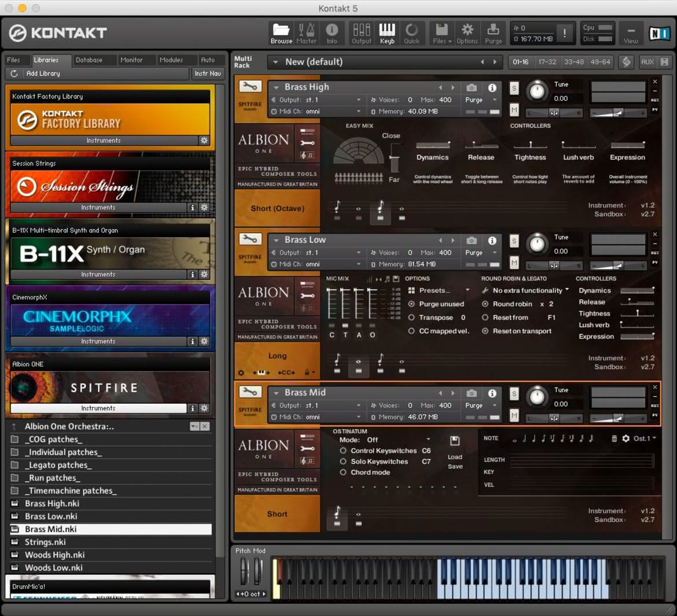Switch to the Database tab

point(89,60)
